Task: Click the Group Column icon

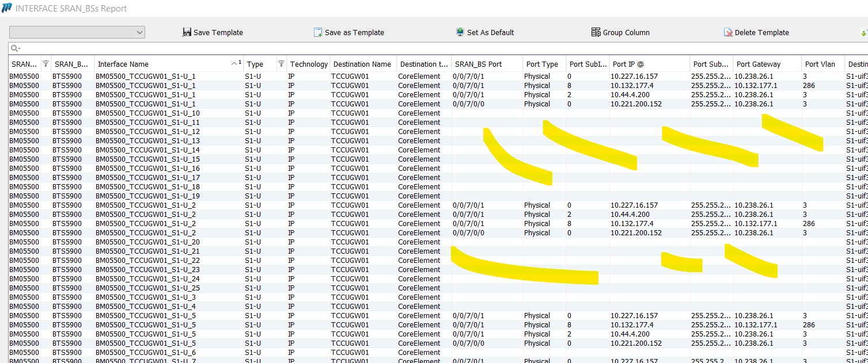Action: coord(596,33)
